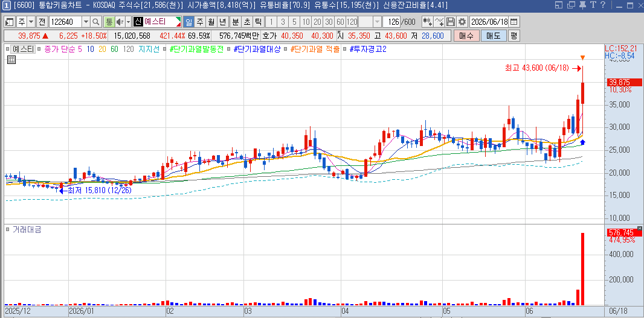The width and height of the screenshot is (644, 318).
Task: Select the 틱 tick period tab
Action: [x=258, y=22]
